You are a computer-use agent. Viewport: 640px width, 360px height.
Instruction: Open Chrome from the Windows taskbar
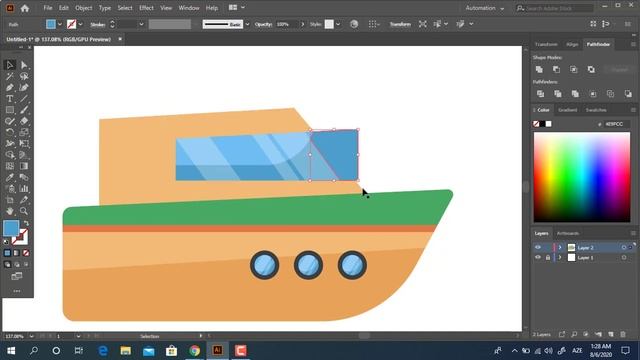pyautogui.click(x=195, y=351)
